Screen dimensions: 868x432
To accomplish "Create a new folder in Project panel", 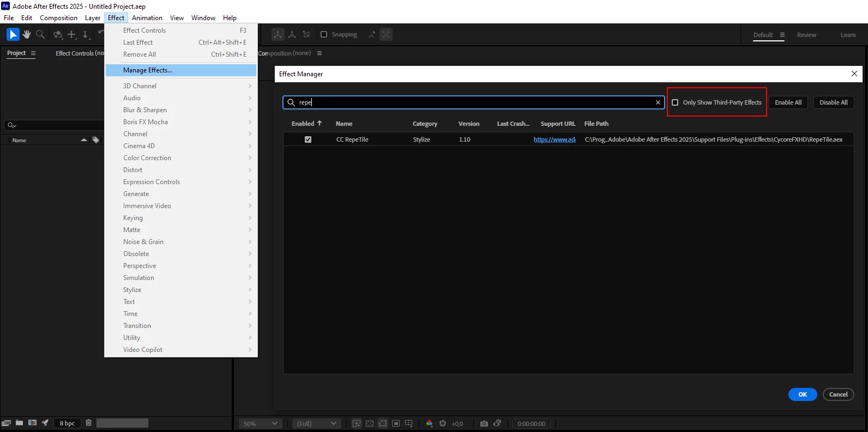I will (x=20, y=423).
